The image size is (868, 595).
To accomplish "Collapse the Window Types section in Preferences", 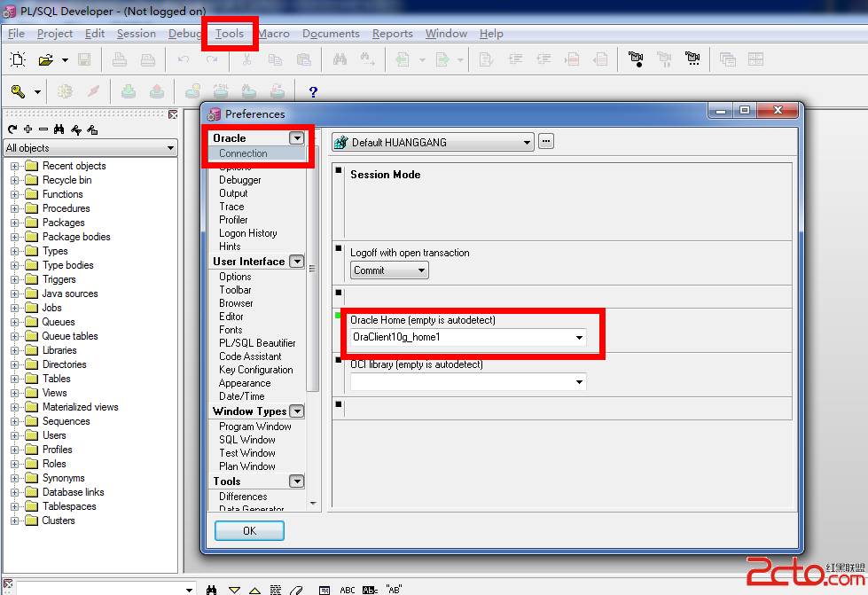I will click(x=297, y=411).
